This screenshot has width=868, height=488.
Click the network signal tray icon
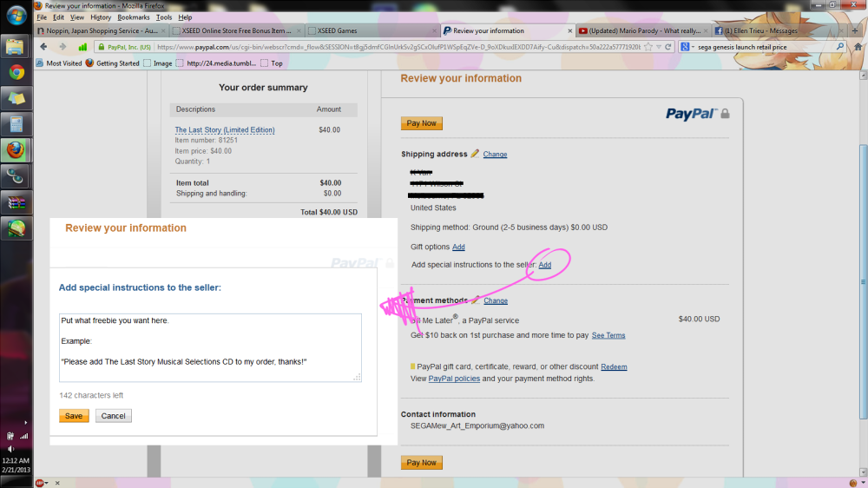tap(23, 436)
